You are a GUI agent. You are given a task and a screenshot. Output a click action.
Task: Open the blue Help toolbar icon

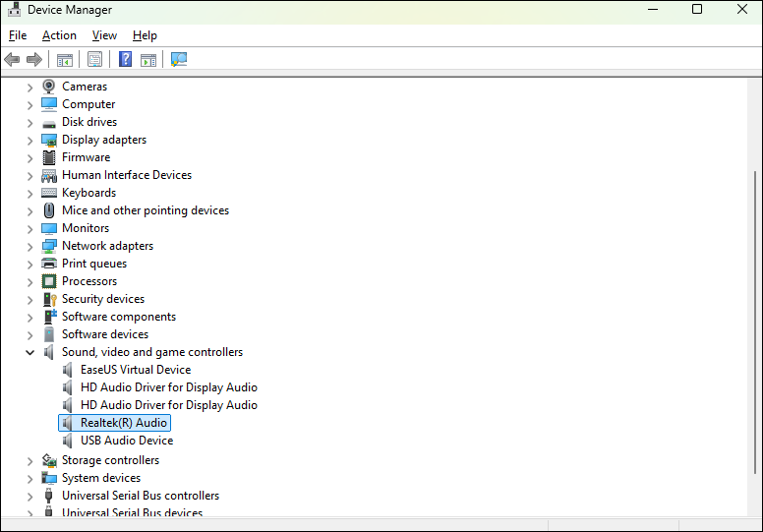coord(125,59)
